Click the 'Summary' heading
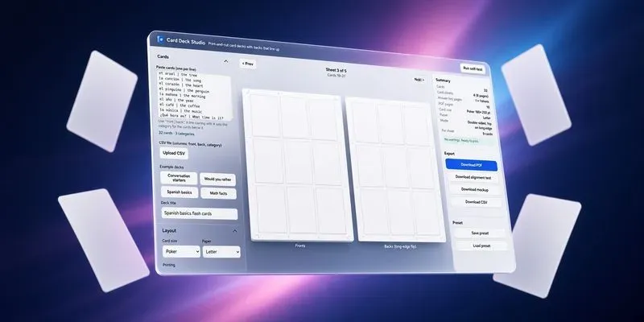Screen dimensions: 644x322 [x=443, y=80]
